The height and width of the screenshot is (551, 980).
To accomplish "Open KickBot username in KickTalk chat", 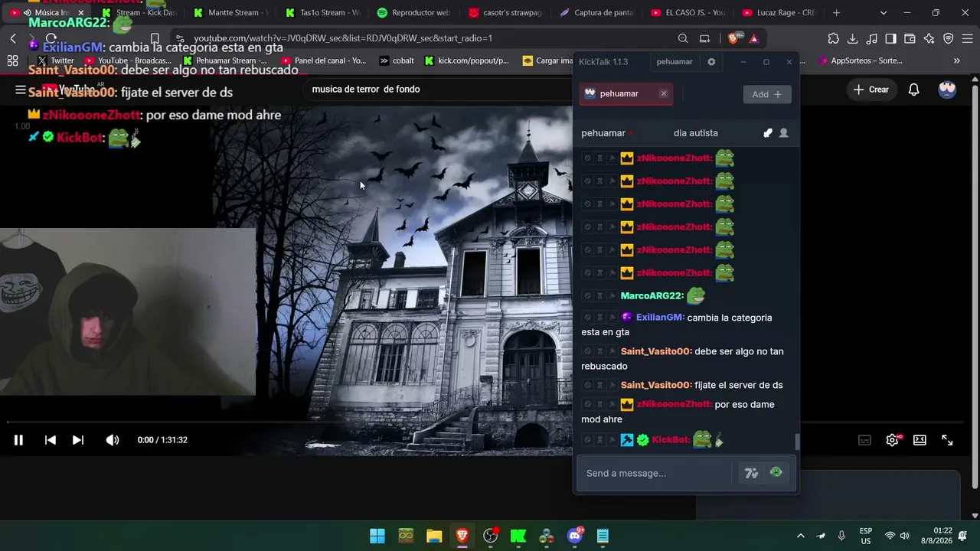I will [x=671, y=440].
